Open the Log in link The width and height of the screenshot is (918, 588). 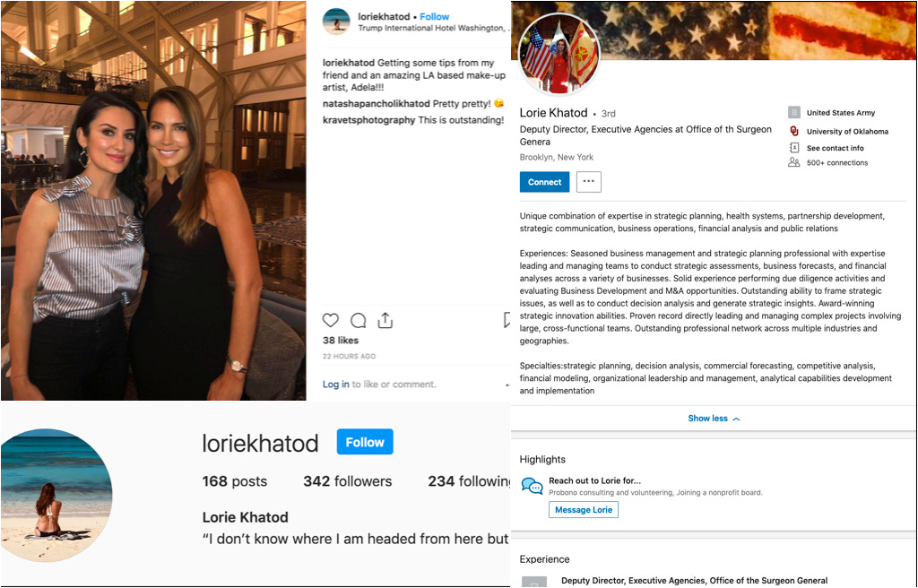click(x=335, y=385)
